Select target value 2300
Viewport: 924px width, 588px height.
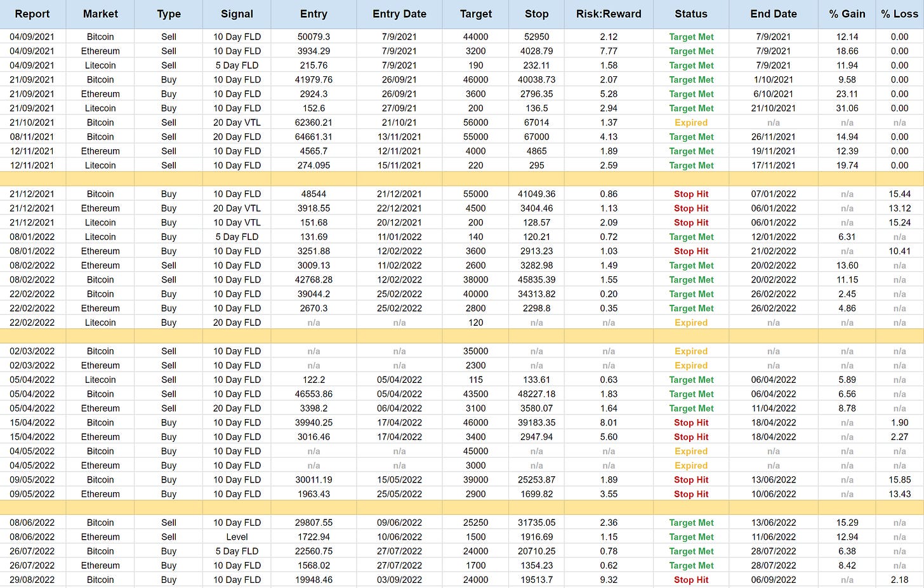(475, 365)
